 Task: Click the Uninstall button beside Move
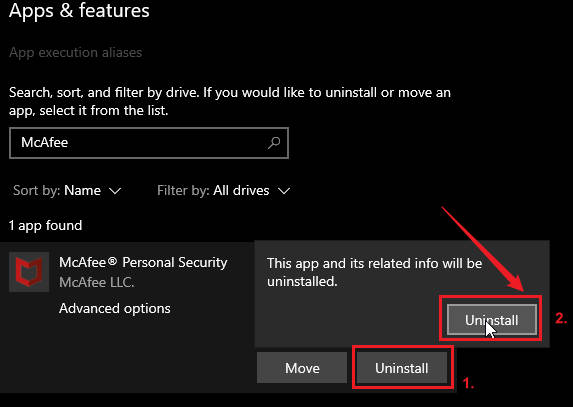point(401,368)
